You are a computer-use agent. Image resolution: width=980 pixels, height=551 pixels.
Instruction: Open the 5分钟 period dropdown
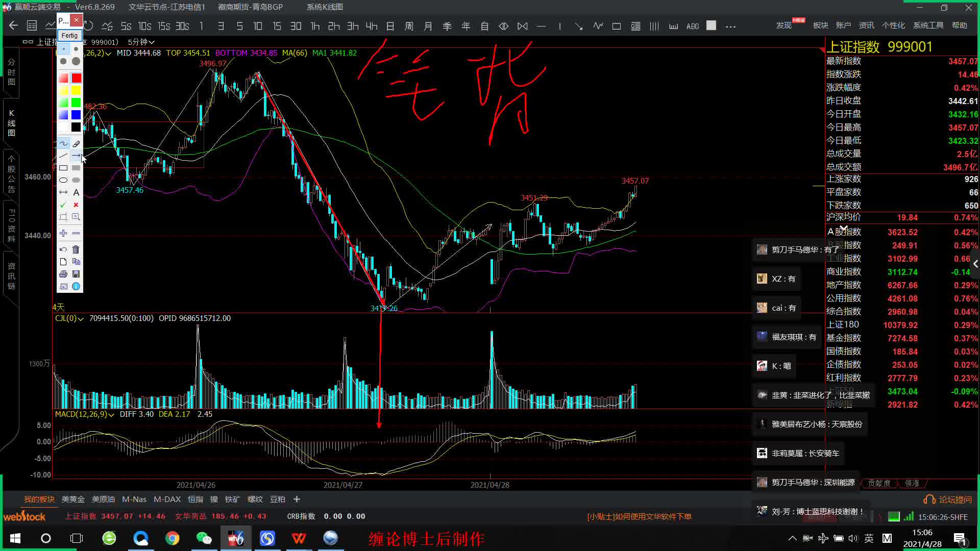141,42
